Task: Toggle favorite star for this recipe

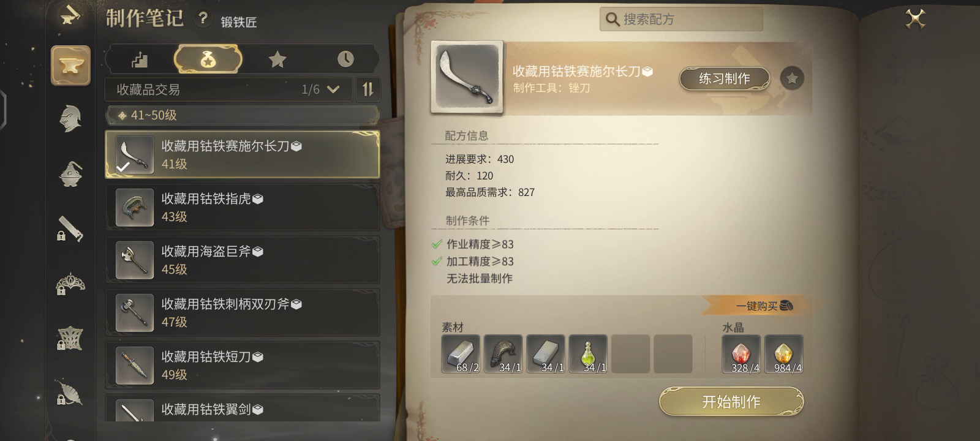Action: click(792, 78)
